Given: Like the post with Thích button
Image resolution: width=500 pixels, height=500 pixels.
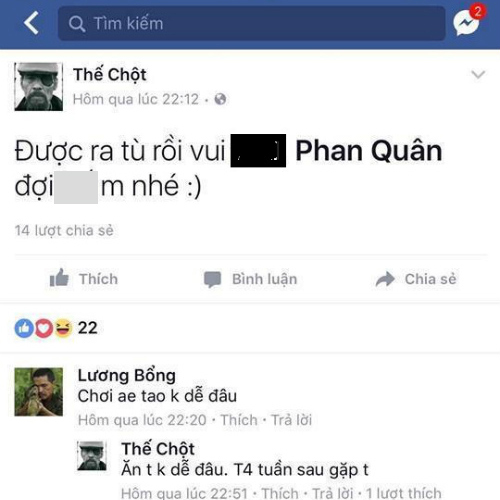Looking at the screenshot, I should [x=84, y=279].
